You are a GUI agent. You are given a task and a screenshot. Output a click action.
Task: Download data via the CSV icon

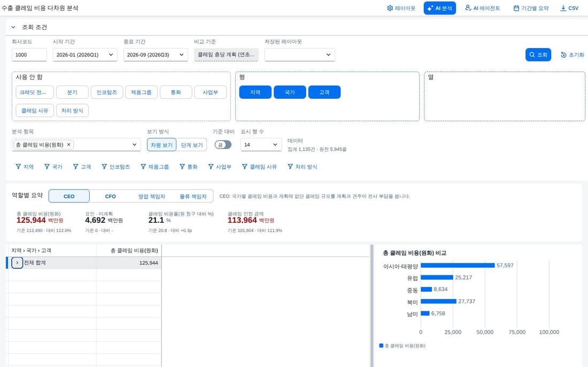(x=569, y=8)
